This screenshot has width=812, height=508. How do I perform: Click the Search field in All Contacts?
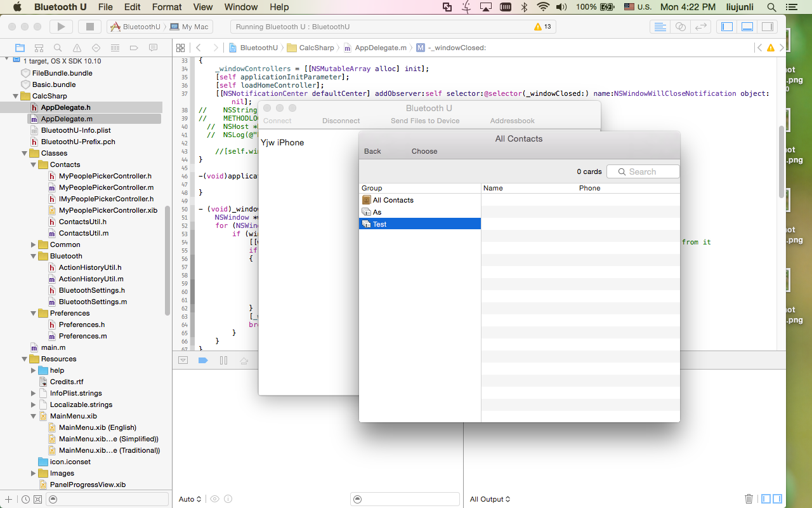[x=643, y=171]
